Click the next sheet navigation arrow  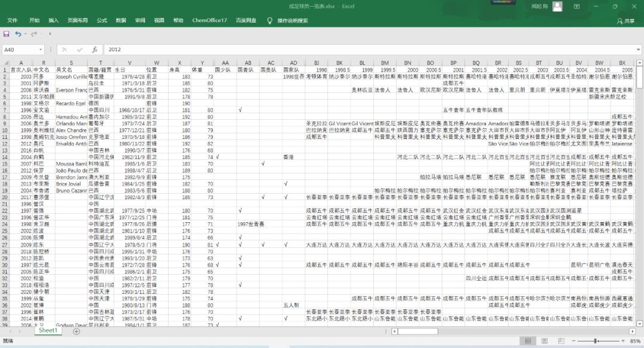click(x=20, y=331)
